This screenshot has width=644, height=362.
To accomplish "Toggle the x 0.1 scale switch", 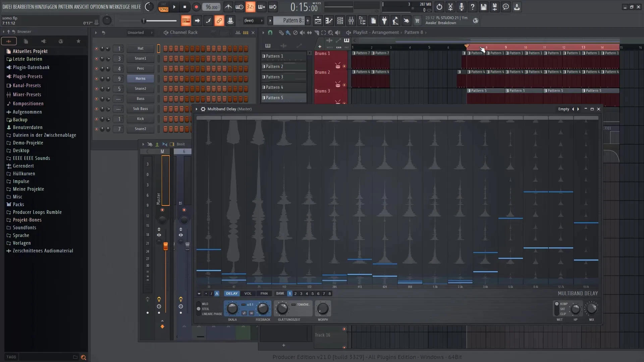I will [x=244, y=305].
